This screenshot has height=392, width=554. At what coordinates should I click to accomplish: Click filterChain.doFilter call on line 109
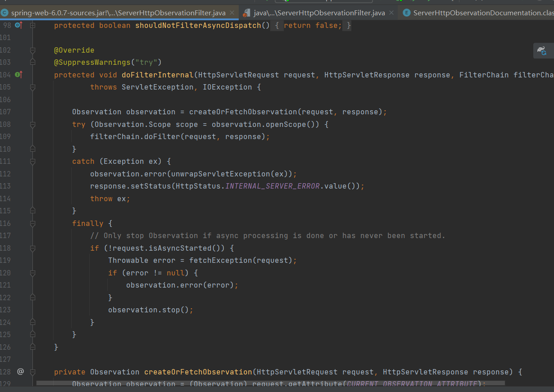click(x=180, y=136)
